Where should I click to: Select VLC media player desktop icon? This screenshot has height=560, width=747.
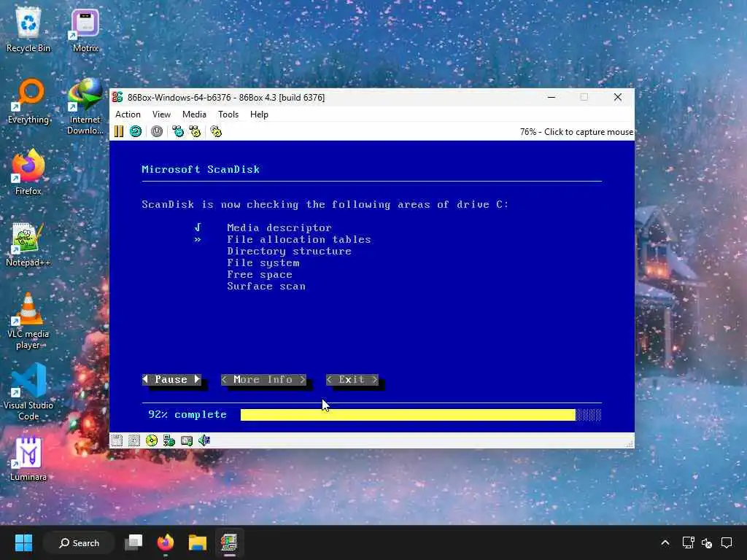point(28,322)
